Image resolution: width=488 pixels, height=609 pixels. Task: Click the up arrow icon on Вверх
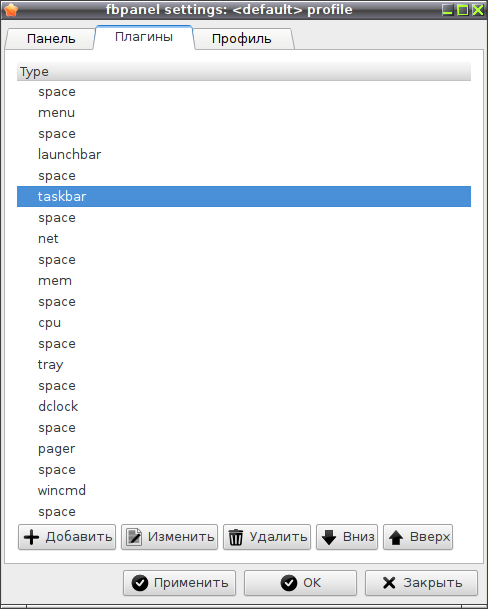coord(396,538)
